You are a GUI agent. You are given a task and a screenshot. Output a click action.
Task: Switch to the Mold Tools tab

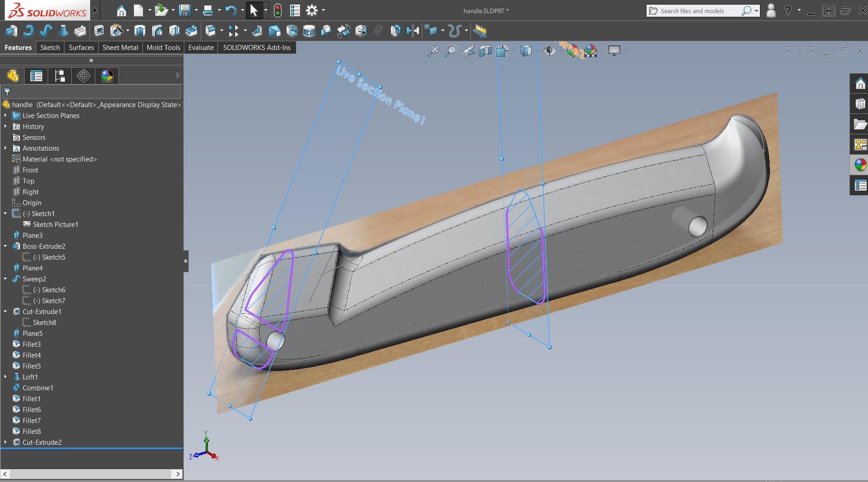pyautogui.click(x=163, y=47)
